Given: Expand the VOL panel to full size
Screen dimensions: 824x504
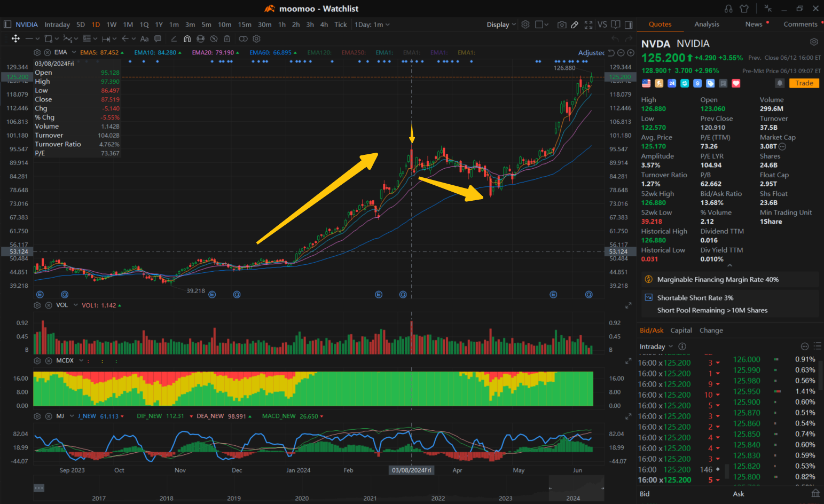Looking at the screenshot, I should [x=629, y=305].
